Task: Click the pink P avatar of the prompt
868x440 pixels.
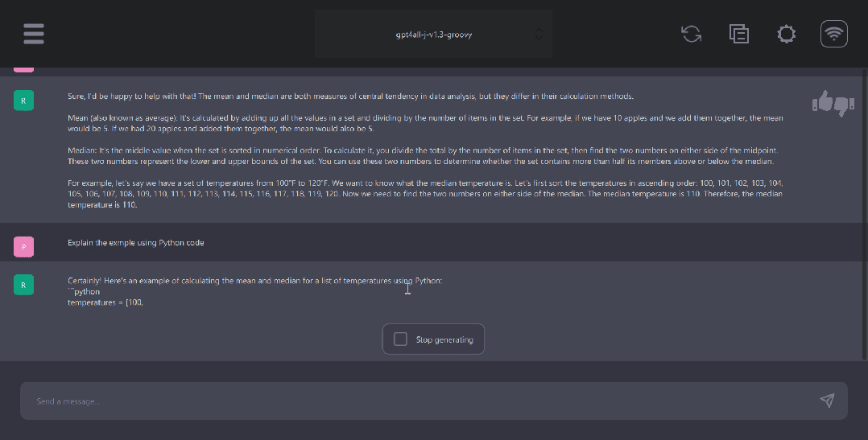Action: click(24, 245)
